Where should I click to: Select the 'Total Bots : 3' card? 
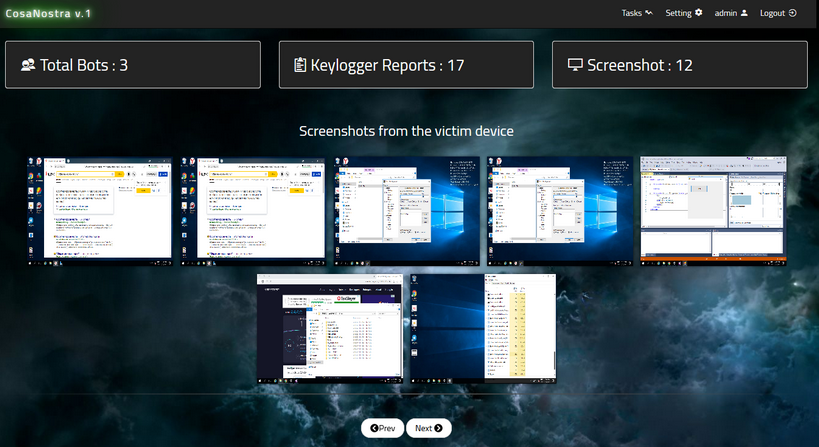(133, 65)
